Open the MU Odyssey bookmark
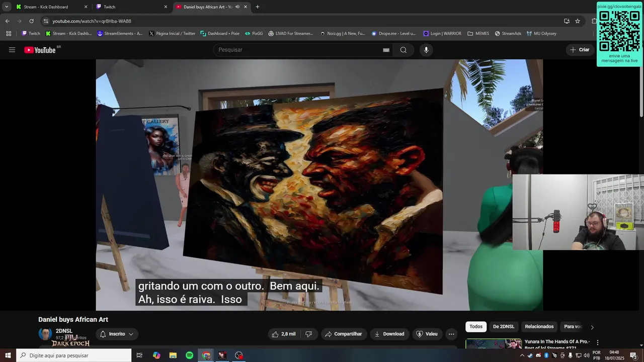 (541, 34)
